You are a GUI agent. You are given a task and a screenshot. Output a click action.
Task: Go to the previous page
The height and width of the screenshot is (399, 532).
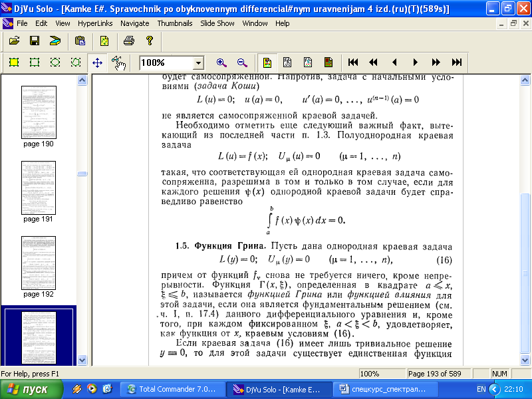pos(394,63)
